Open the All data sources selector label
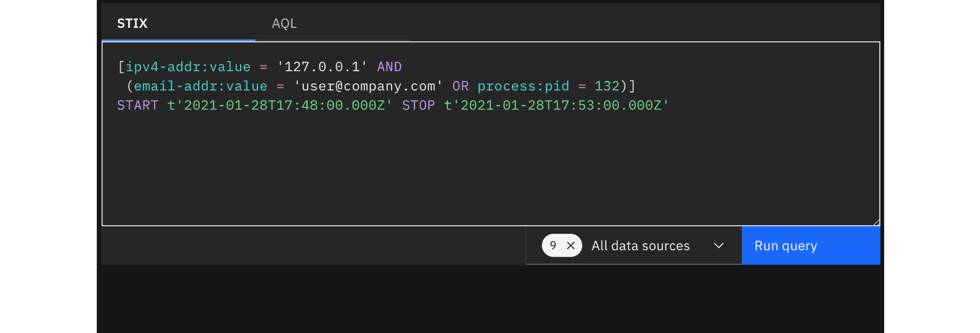This screenshot has width=980, height=333. pos(640,246)
